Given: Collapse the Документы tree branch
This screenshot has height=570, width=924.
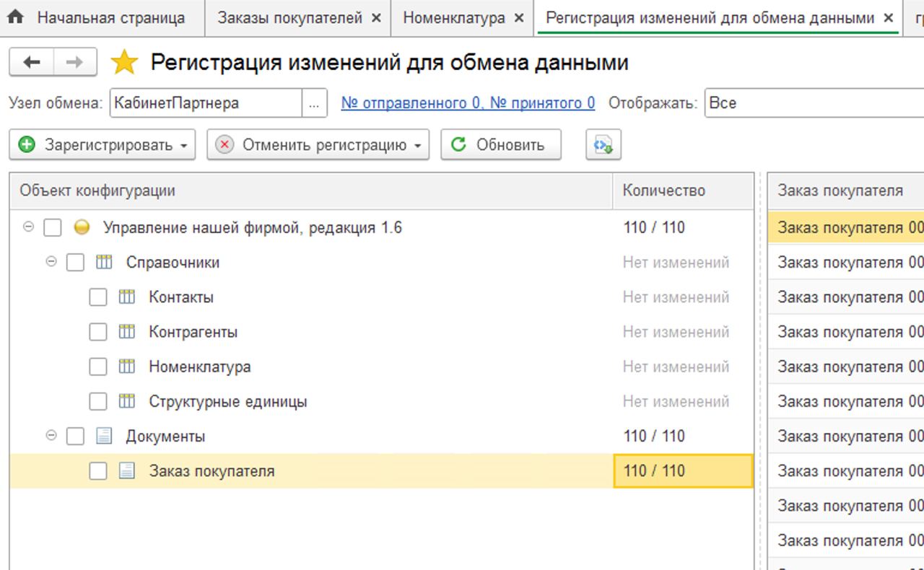Looking at the screenshot, I should [51, 436].
